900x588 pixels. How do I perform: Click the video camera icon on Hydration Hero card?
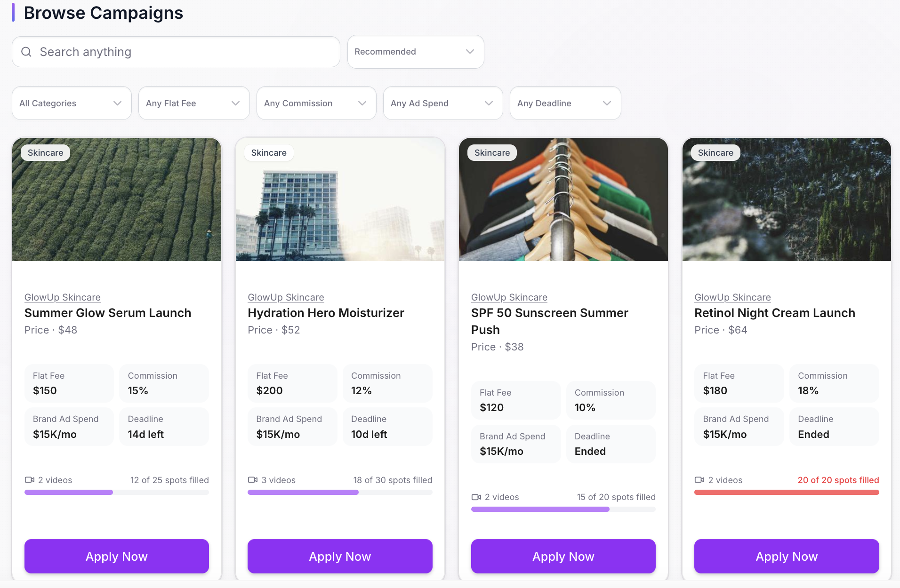point(253,480)
